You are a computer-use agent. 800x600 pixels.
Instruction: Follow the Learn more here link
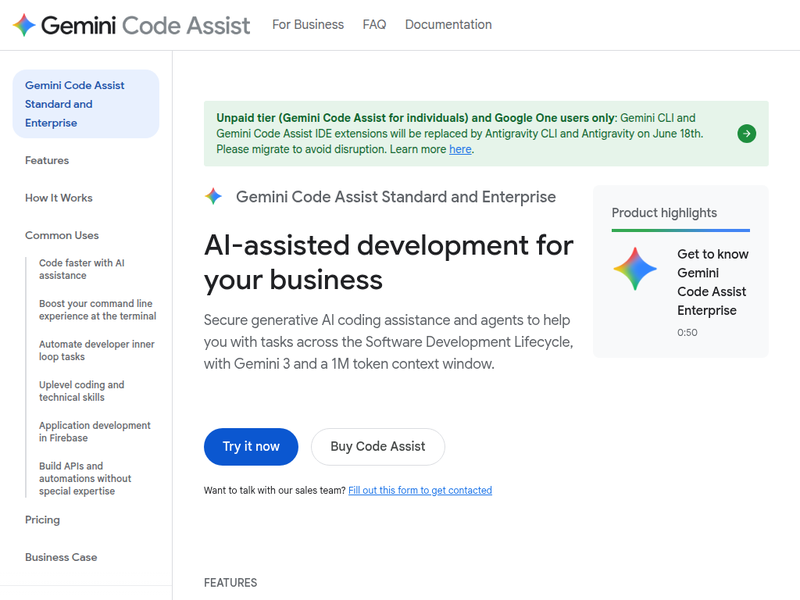460,149
